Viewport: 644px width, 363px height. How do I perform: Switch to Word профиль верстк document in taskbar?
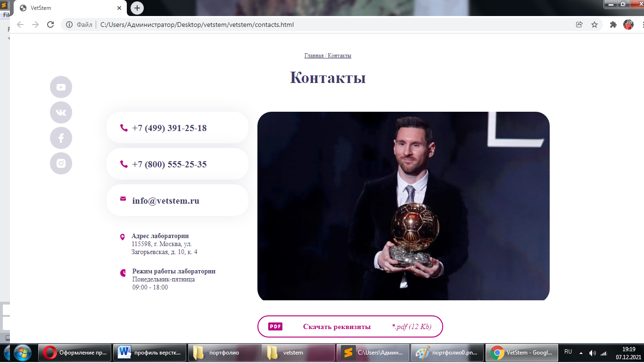(149, 353)
